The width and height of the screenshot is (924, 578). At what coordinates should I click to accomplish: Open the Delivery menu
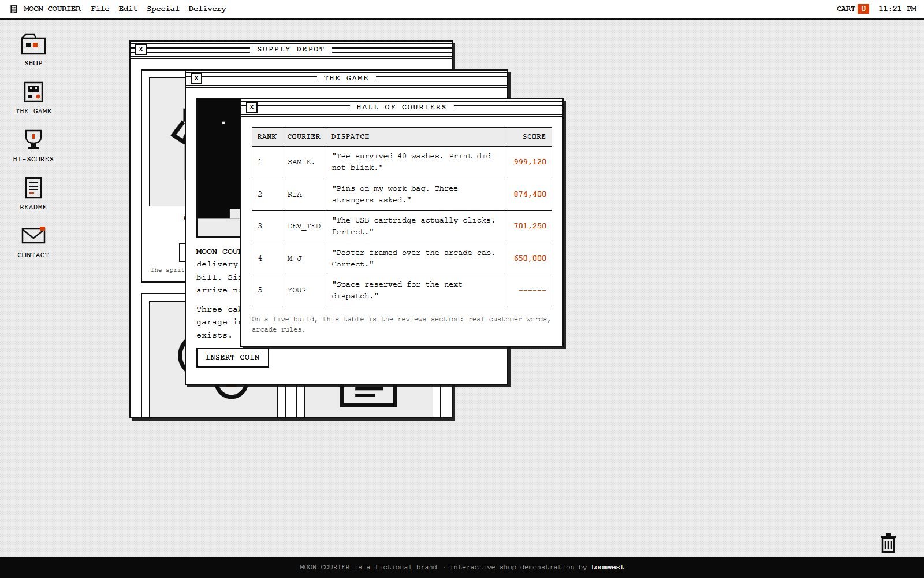207,9
